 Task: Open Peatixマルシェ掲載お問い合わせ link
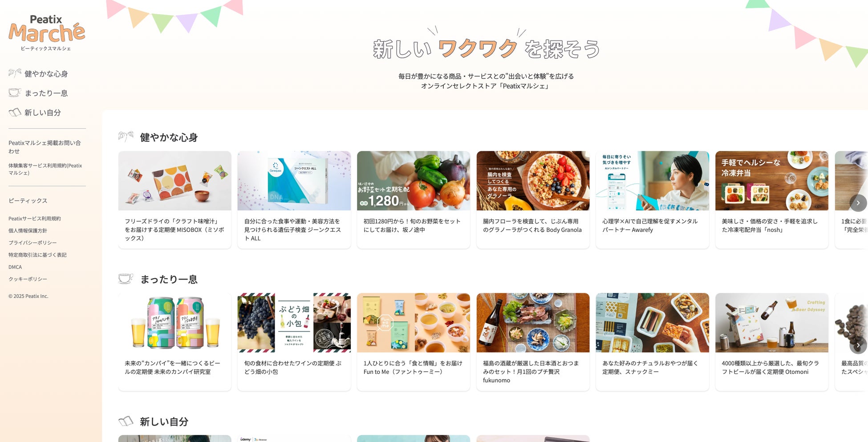[x=45, y=147]
